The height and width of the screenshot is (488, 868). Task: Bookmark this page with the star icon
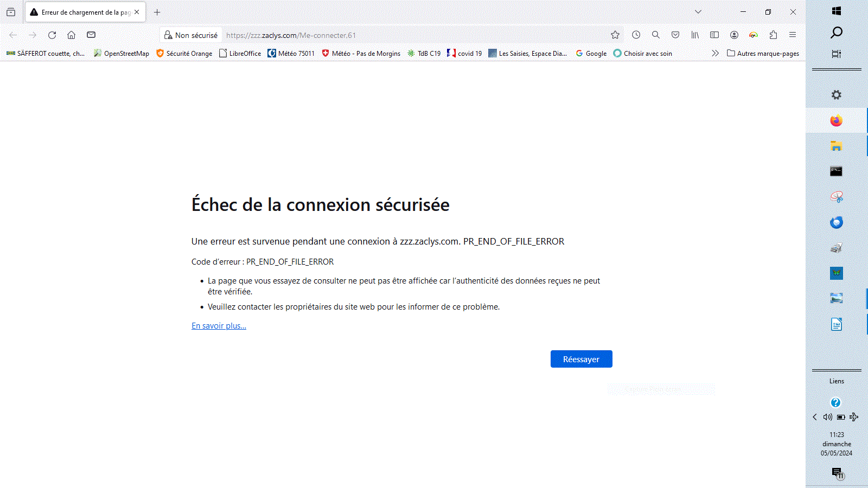615,35
